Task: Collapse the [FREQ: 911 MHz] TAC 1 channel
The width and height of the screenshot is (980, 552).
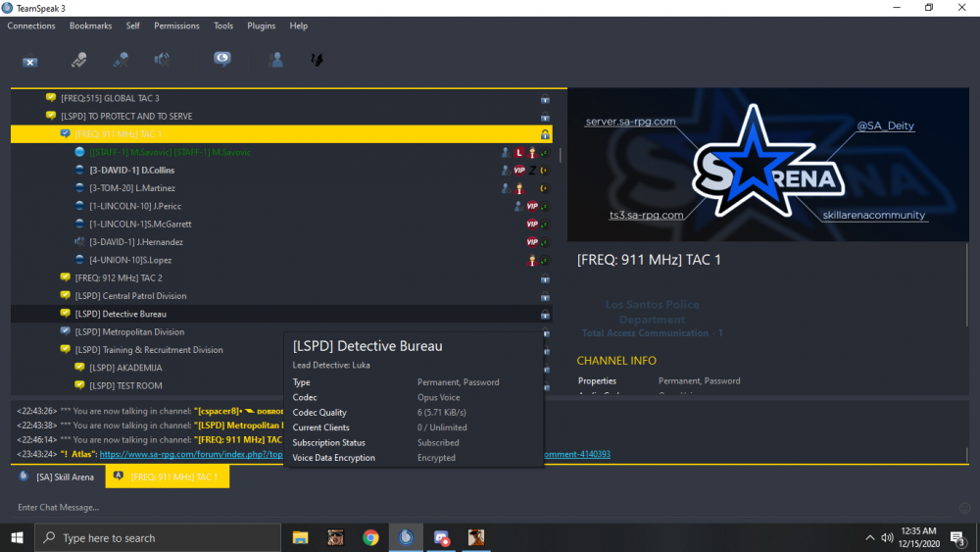Action: click(52, 134)
